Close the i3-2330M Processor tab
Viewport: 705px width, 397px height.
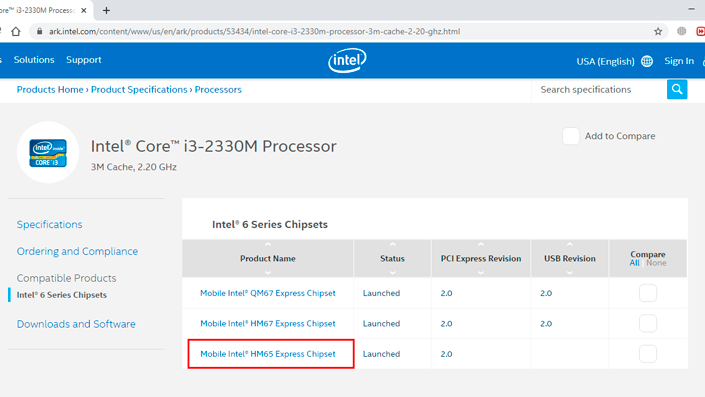84,10
